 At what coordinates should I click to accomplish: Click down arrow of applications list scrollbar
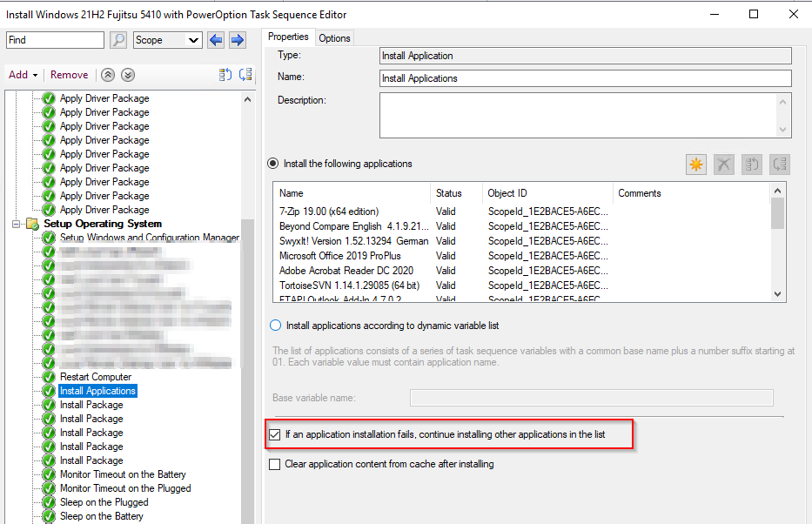(777, 294)
